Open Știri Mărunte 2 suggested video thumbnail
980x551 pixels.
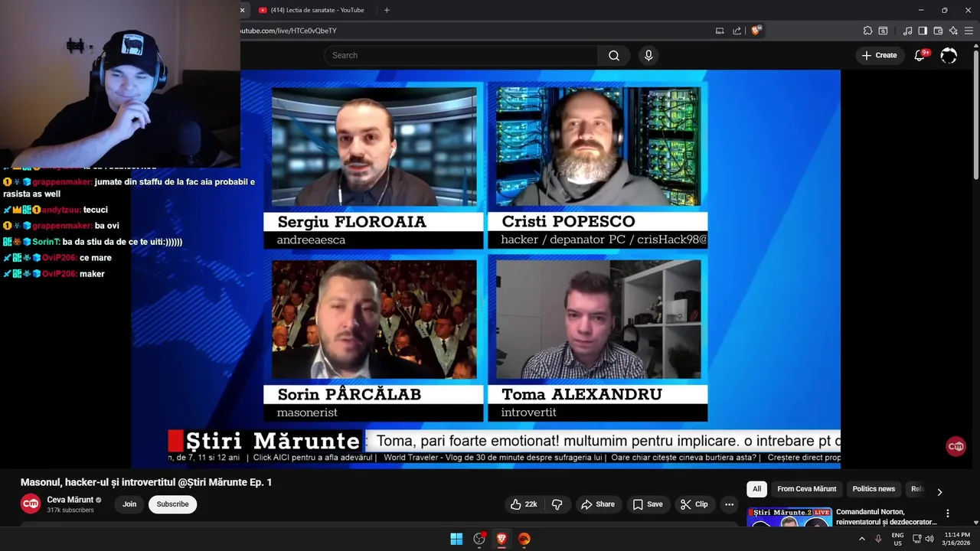[789, 517]
